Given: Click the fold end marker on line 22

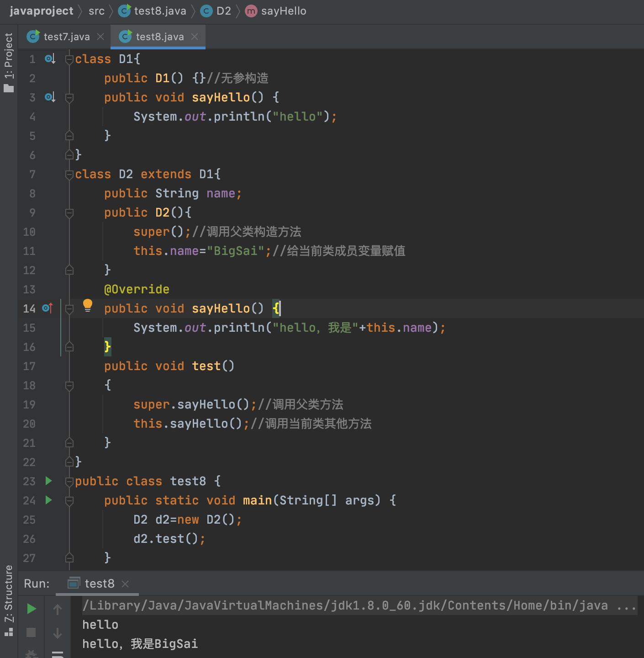Looking at the screenshot, I should (x=69, y=462).
